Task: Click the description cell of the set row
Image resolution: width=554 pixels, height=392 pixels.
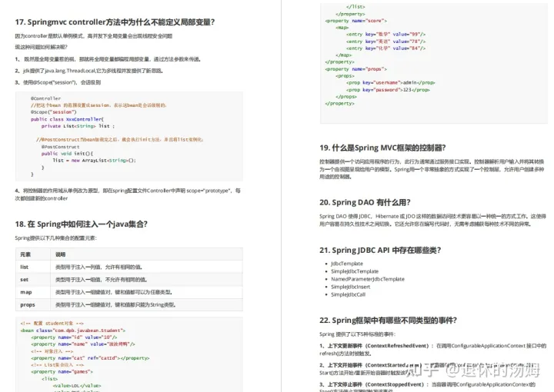Action: pos(147,280)
